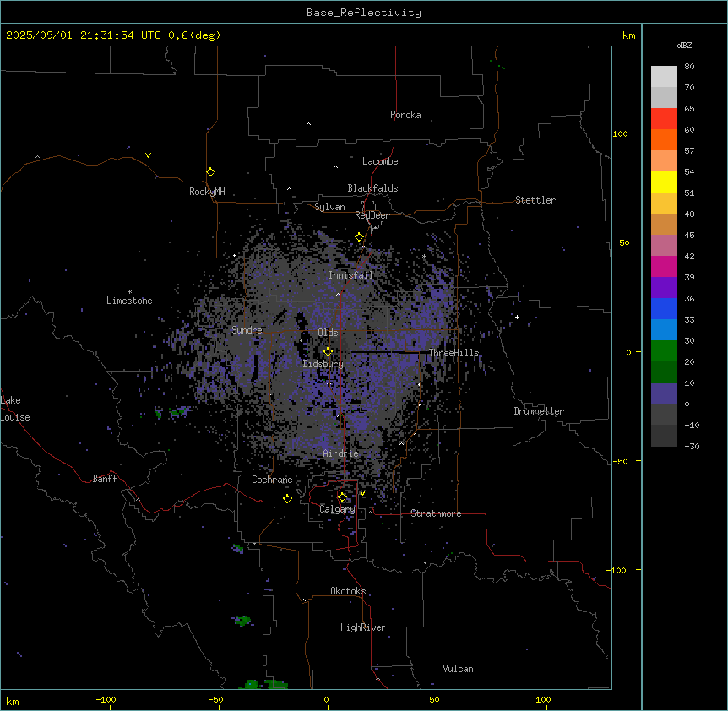Click the Drumheller label
The width and height of the screenshot is (728, 711).
pos(539,411)
